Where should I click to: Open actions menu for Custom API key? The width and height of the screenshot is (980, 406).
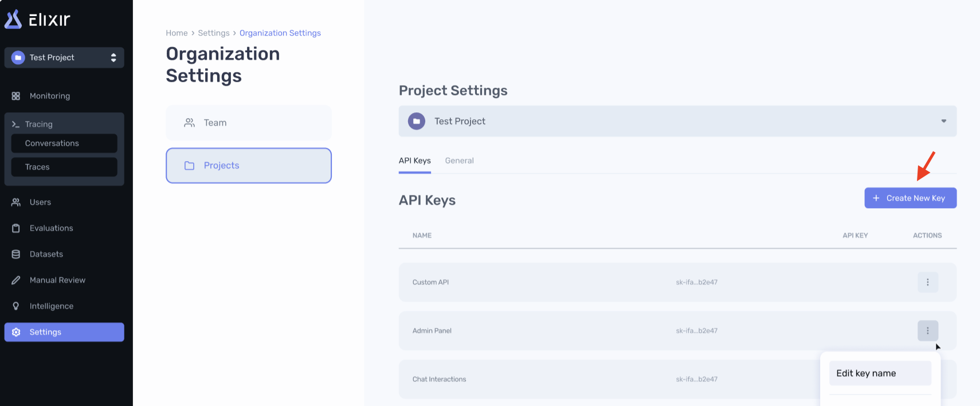[x=927, y=282]
